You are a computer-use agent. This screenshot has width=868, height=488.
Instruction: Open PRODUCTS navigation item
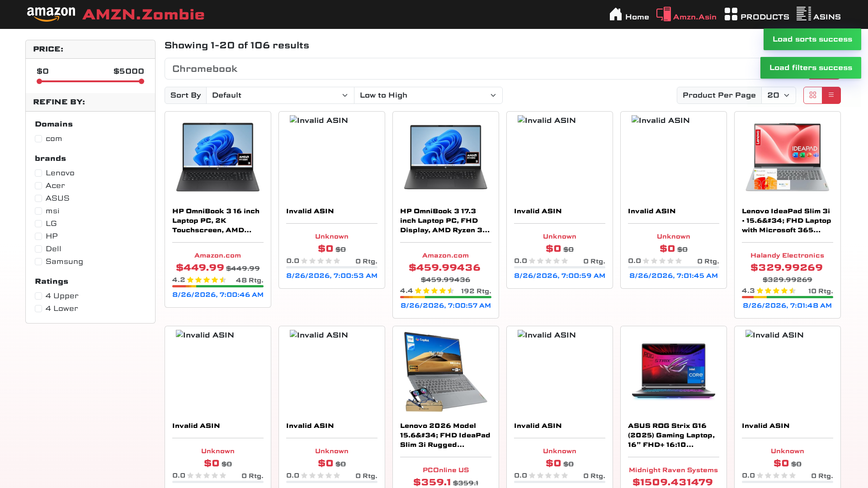pyautogui.click(x=764, y=17)
